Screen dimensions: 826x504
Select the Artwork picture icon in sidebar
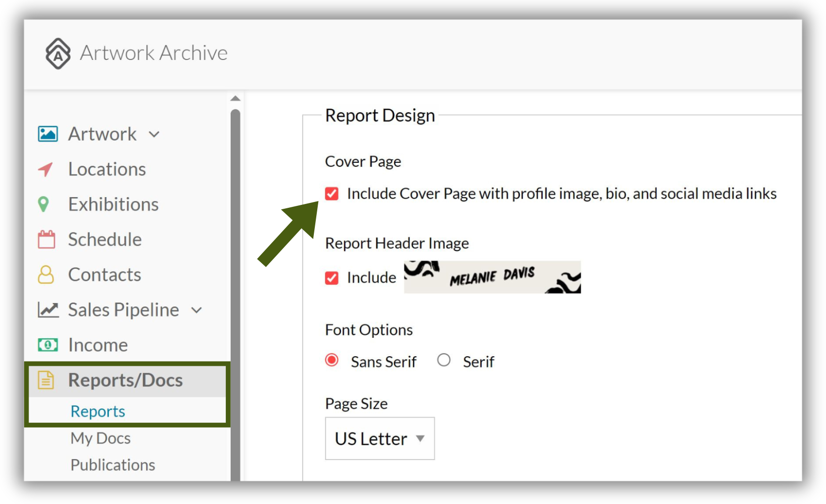tap(48, 134)
